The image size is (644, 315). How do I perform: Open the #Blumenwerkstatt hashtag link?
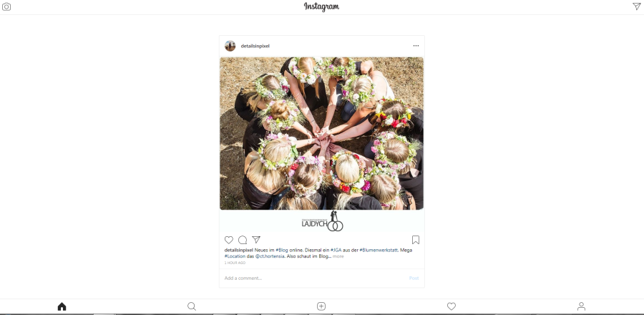379,250
